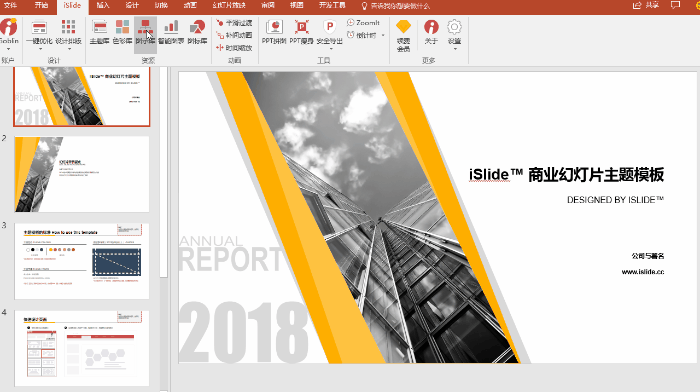This screenshot has height=392, width=700.
Task: Switch to the Slide Show tab
Action: click(229, 5)
